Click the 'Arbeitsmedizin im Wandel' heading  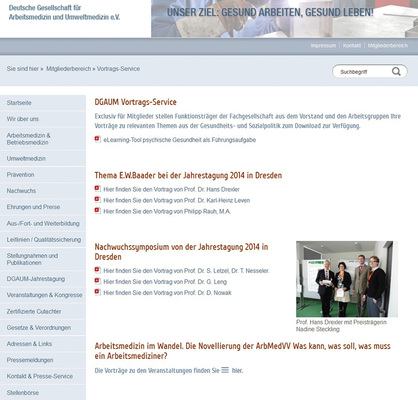(x=242, y=351)
